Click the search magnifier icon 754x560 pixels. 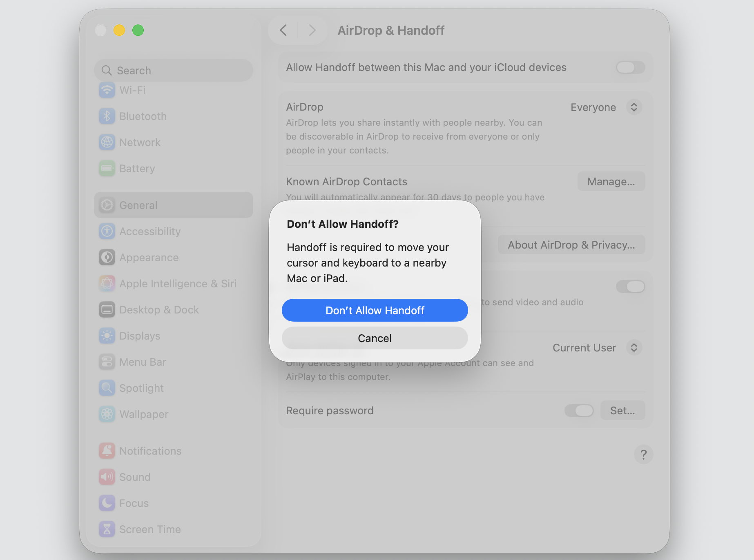[x=107, y=71]
